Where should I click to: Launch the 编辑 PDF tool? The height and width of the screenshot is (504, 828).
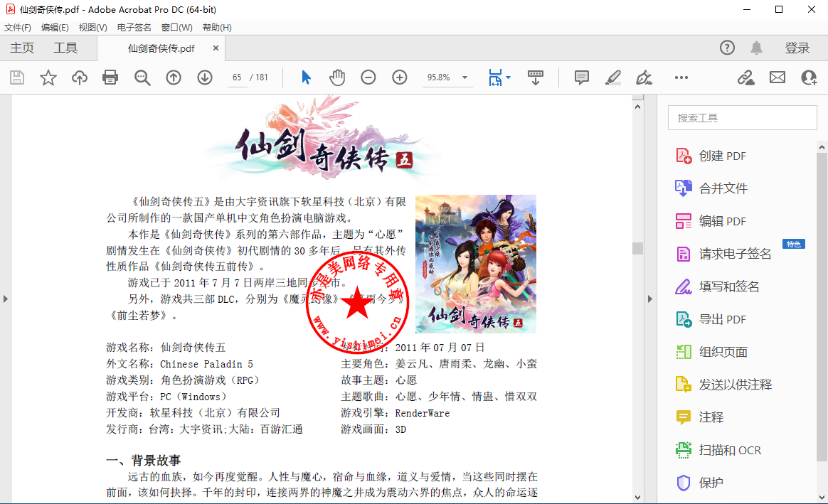tap(711, 221)
